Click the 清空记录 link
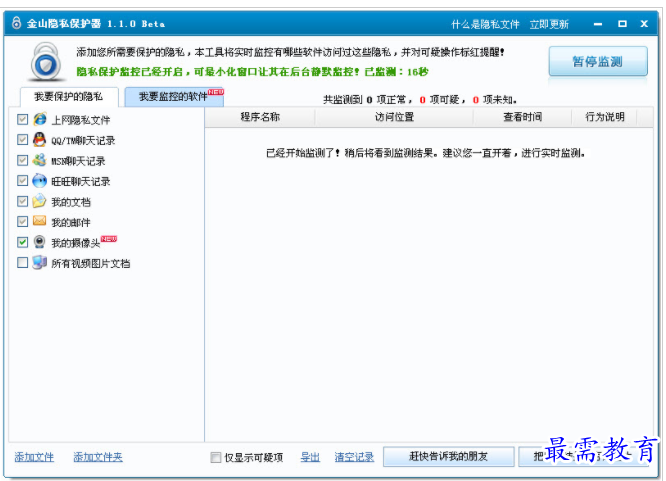The image size is (666, 481). (x=354, y=457)
